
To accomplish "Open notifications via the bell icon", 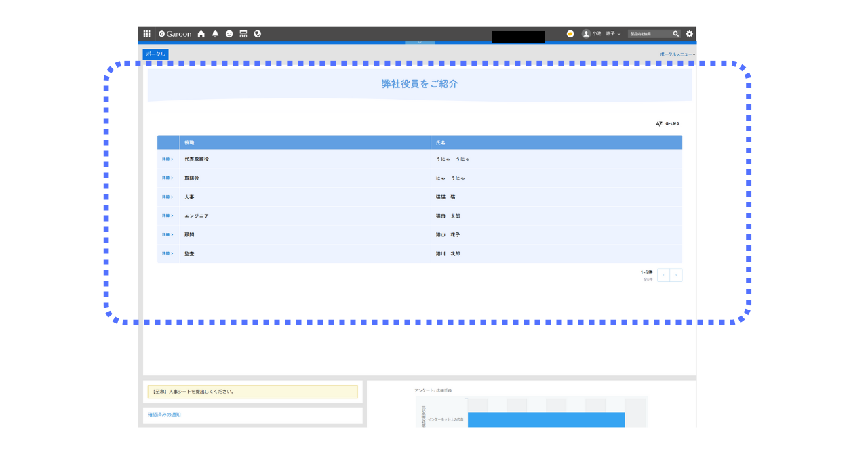I will [x=214, y=33].
